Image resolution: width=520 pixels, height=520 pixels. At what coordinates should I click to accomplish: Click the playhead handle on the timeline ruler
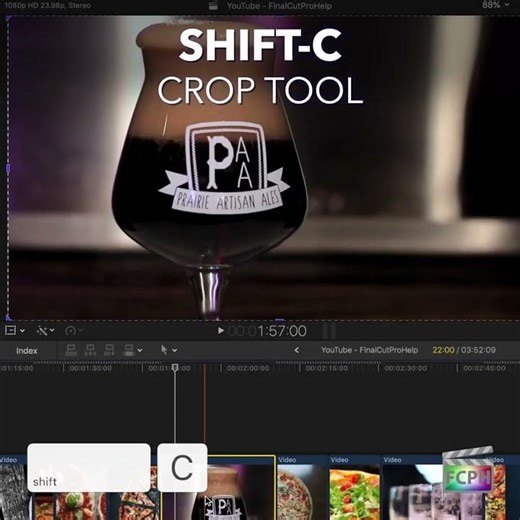click(175, 367)
